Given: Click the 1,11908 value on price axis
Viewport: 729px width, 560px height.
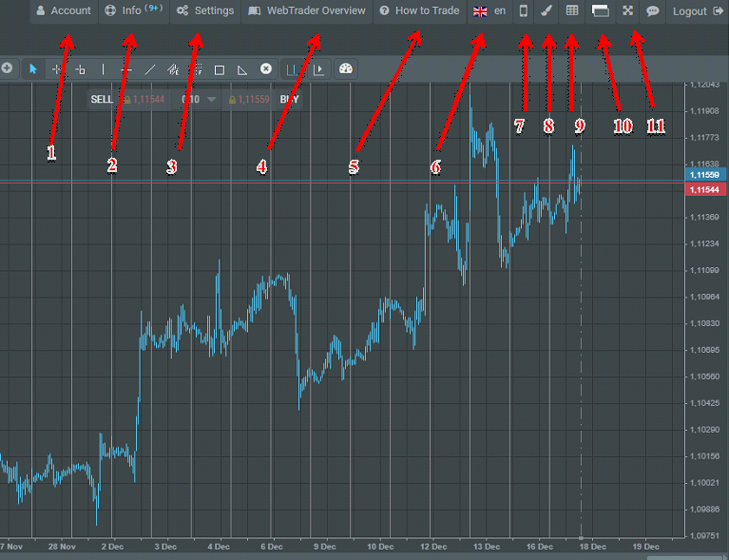Looking at the screenshot, I should pyautogui.click(x=704, y=111).
